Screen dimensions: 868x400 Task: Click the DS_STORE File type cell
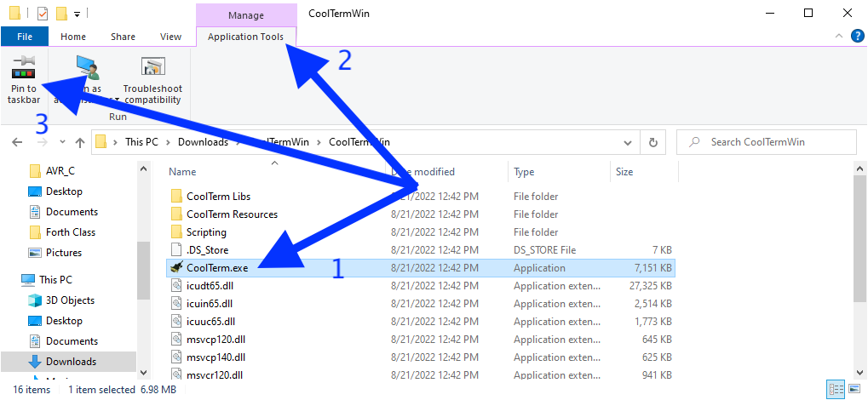tap(544, 250)
